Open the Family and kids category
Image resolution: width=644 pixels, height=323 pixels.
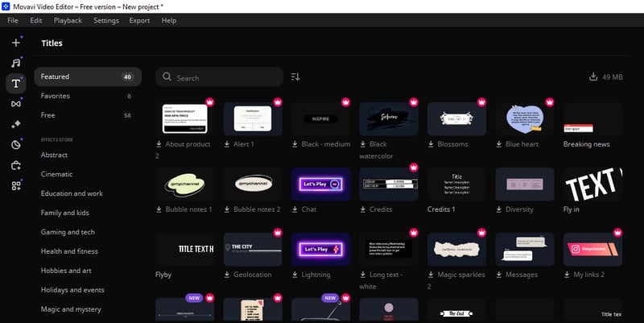(x=65, y=213)
